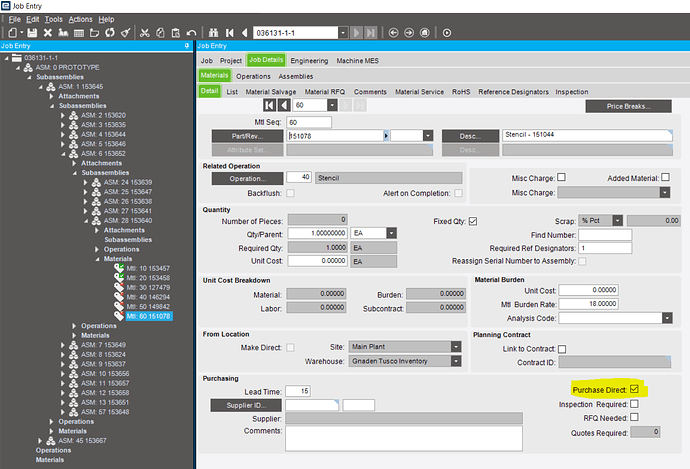Click the Back circled arrow icon
The image size is (690, 469).
click(393, 33)
